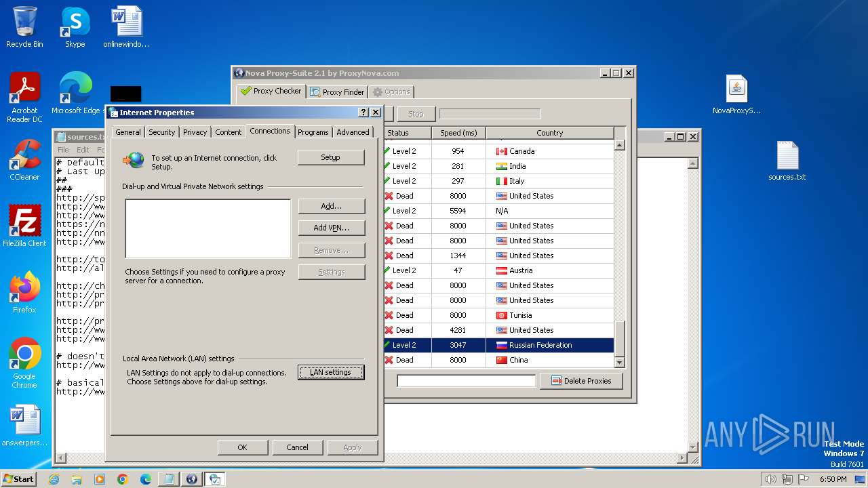Sort proxies by Status column header
This screenshot has width=868, height=488.
[408, 133]
